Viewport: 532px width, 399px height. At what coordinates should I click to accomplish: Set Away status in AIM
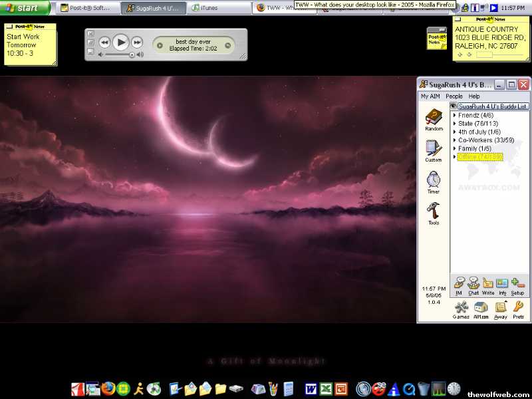(501, 309)
